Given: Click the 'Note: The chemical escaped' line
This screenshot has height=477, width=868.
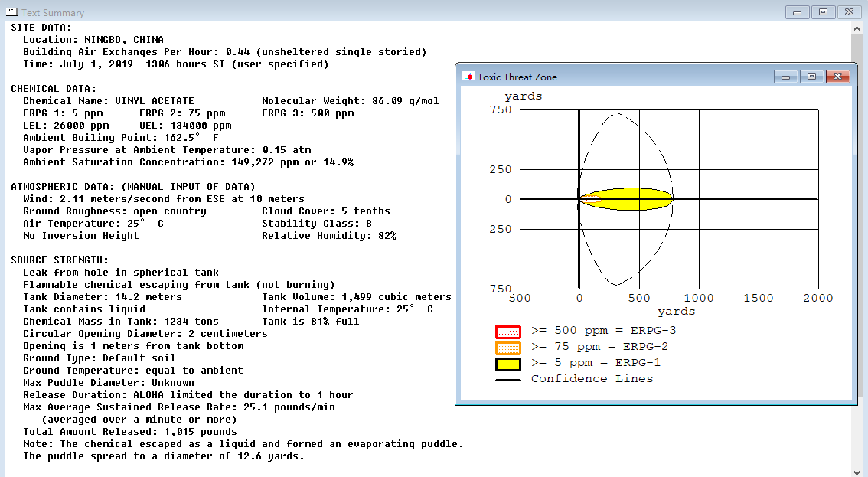Looking at the screenshot, I should (243, 444).
